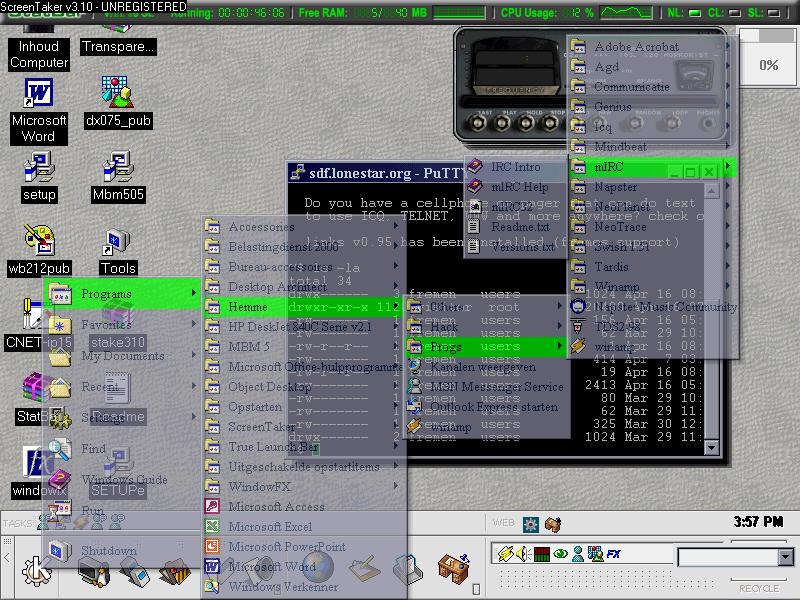The height and width of the screenshot is (600, 800).
Task: Open Versions.txt in the mIRC submenu
Action: click(515, 247)
